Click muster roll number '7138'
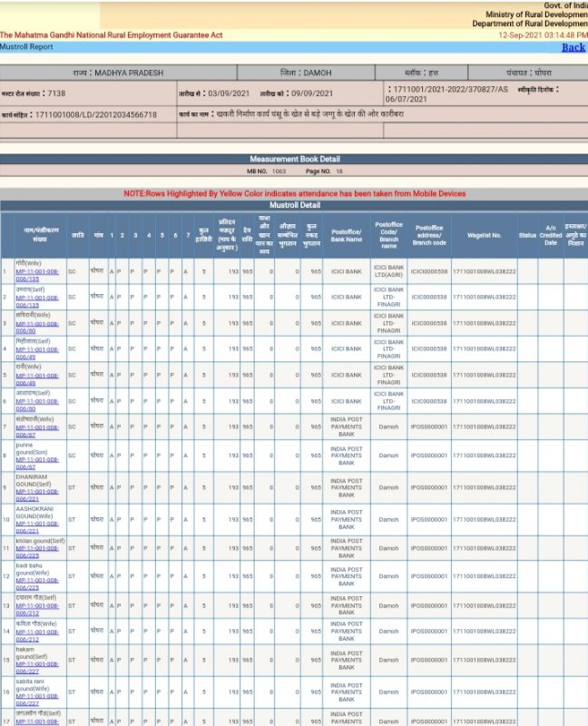Viewport: 588px width, 726px height. pyautogui.click(x=56, y=93)
